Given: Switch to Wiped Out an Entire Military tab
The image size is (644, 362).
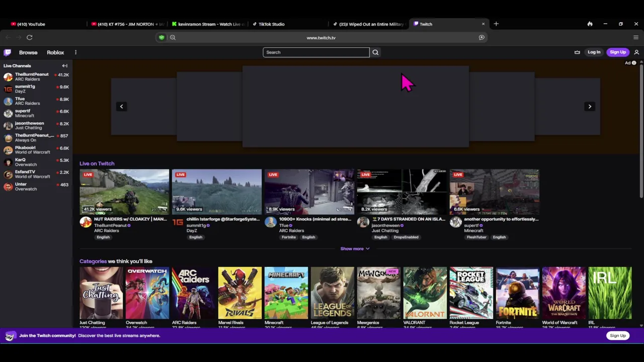Looking at the screenshot, I should point(369,24).
